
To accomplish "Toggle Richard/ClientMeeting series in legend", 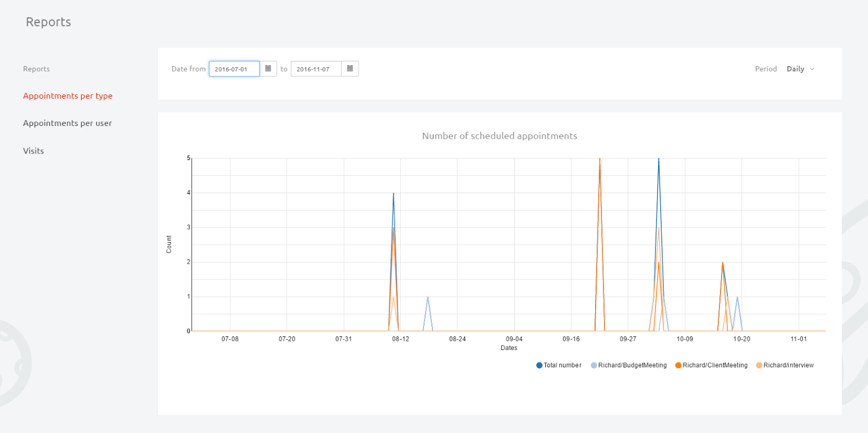I will click(711, 365).
